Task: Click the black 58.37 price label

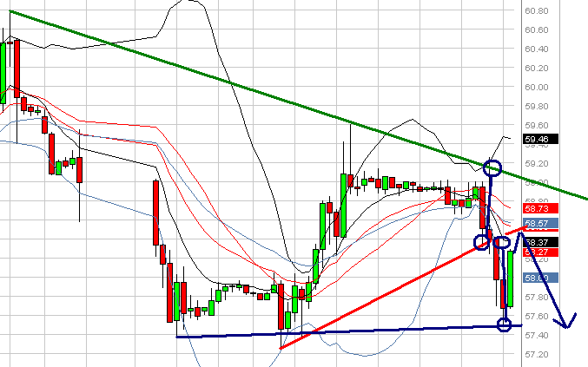Action: [540, 242]
